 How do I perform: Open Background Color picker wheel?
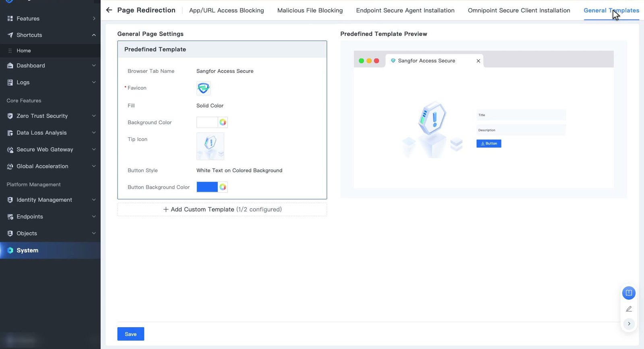223,122
